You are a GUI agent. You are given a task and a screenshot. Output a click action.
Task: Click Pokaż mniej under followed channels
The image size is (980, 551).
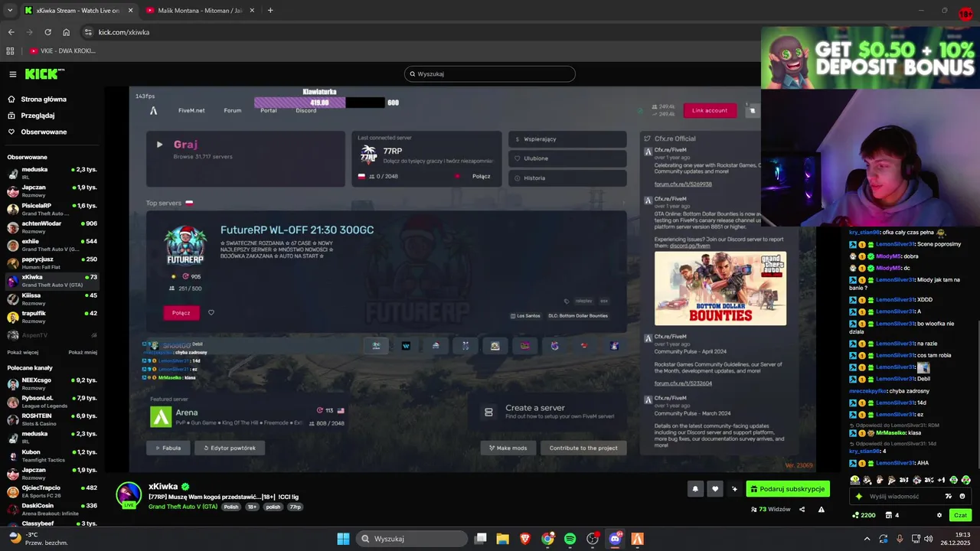(83, 352)
